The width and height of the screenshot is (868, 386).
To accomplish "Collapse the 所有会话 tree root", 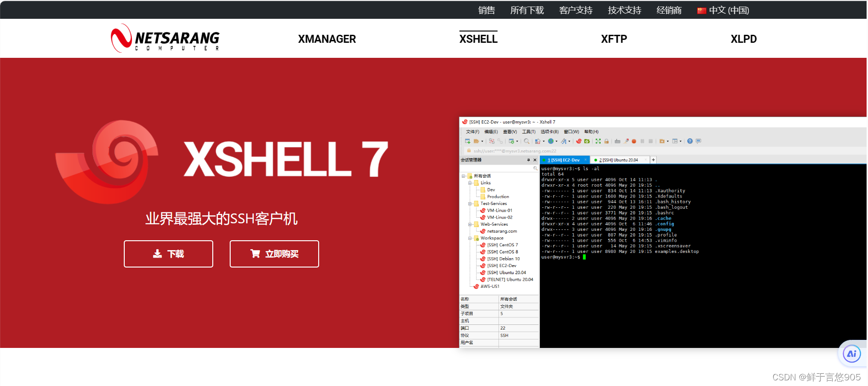I will 463,176.
